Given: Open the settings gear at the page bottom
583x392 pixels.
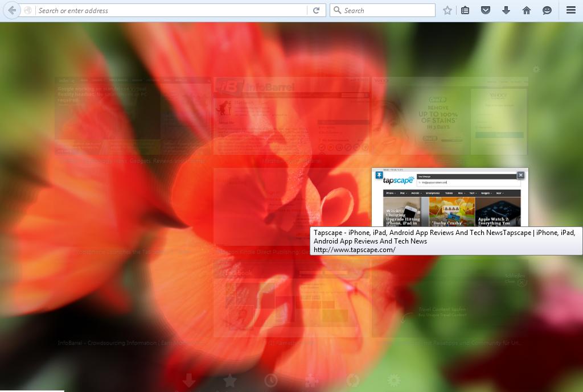Looking at the screenshot, I should click(393, 380).
